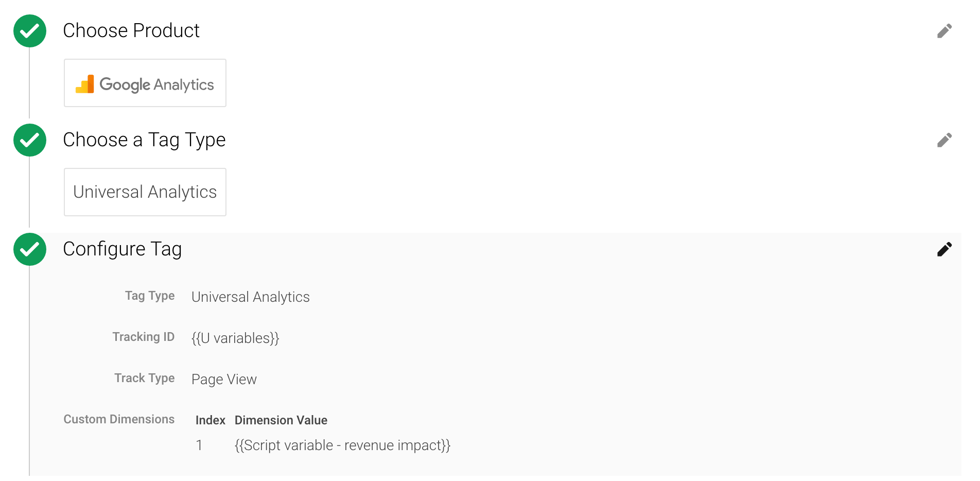Select the Universal Analytics tag type card

(145, 192)
